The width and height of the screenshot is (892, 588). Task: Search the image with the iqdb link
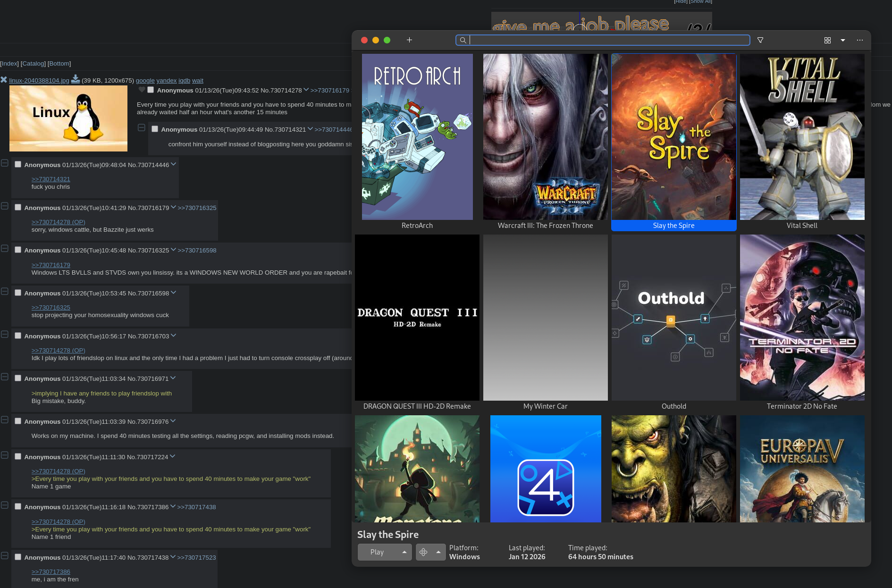(184, 81)
